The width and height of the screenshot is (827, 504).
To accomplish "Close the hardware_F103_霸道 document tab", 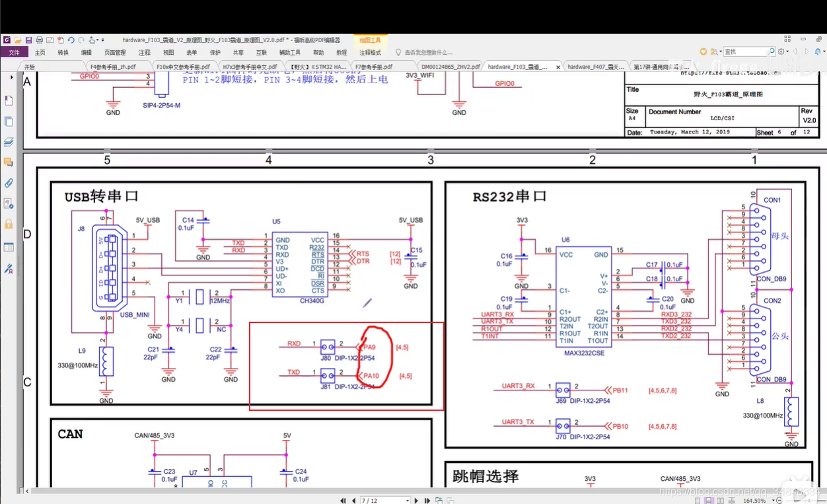I will [558, 67].
